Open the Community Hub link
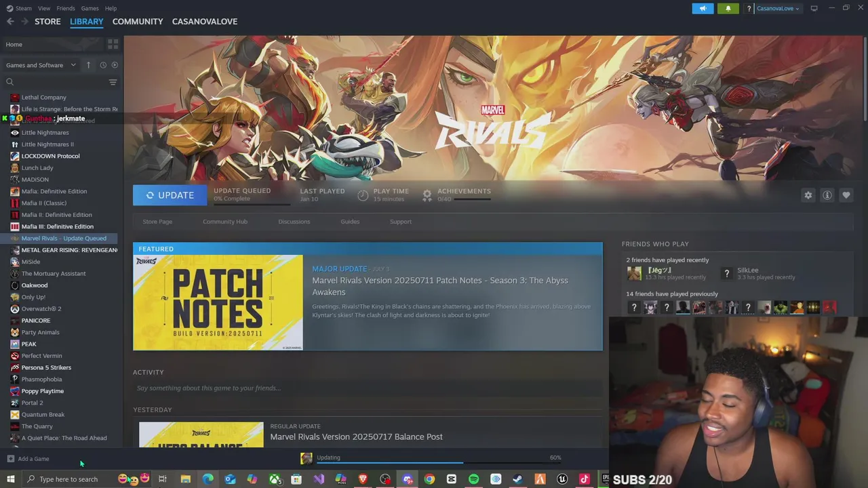This screenshot has height=488, width=868. 225,222
